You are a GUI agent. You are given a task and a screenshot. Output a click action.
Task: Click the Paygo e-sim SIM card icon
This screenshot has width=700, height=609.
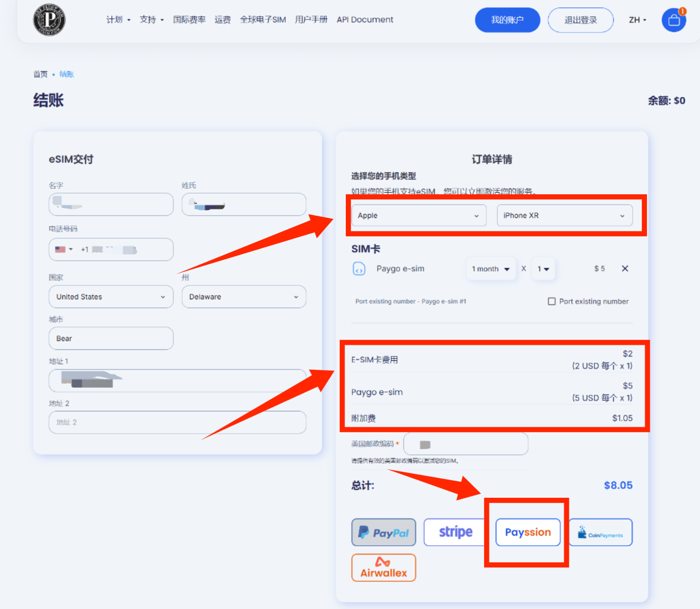359,268
